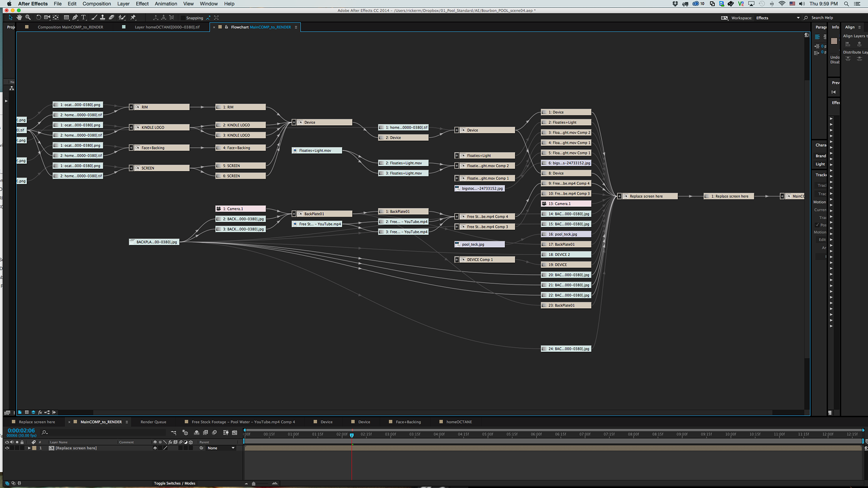
Task: Select the Eraser tool
Action: [x=111, y=18]
